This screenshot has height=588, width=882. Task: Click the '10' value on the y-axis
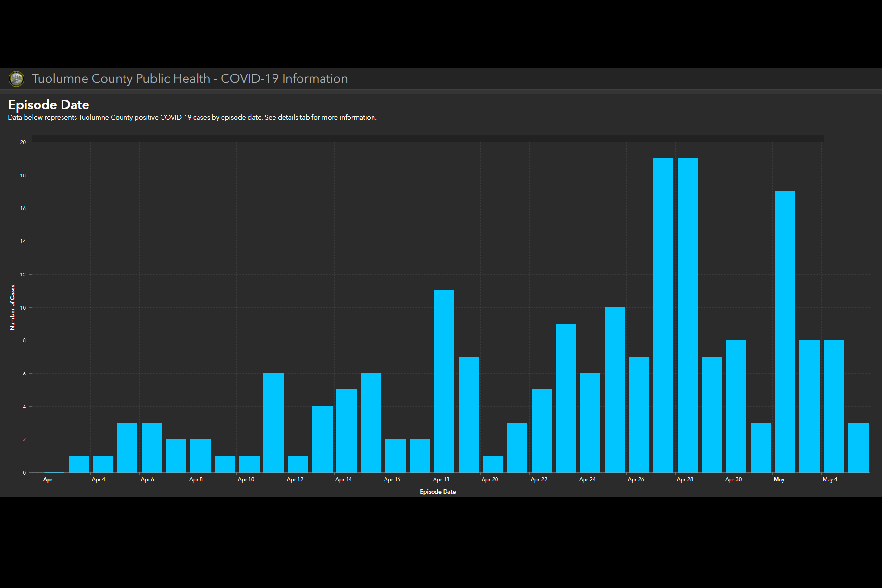[23, 308]
